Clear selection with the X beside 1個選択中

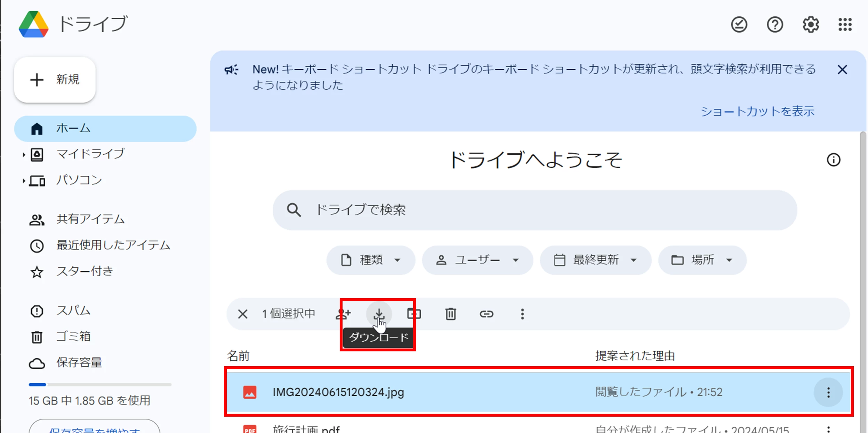point(243,314)
